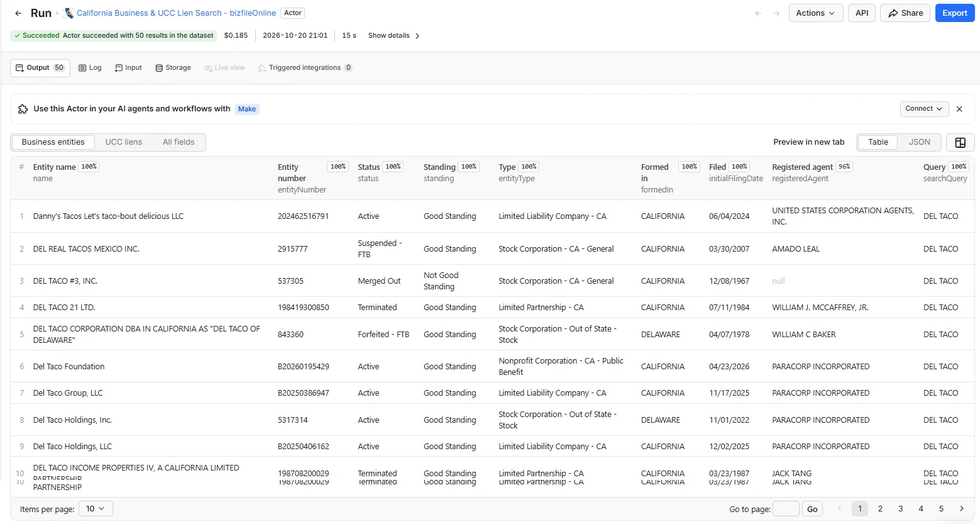Click the Succeeded status badge
Screen dimensions: 980x524
tap(114, 36)
